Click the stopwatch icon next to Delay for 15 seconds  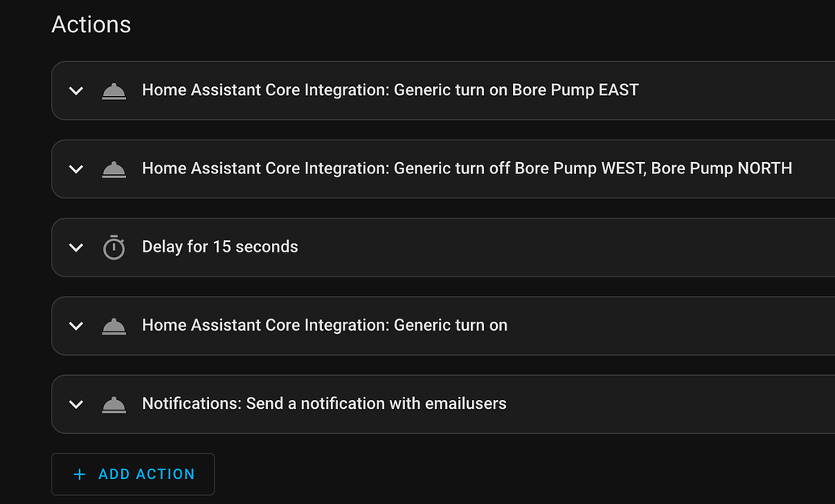[114, 248]
